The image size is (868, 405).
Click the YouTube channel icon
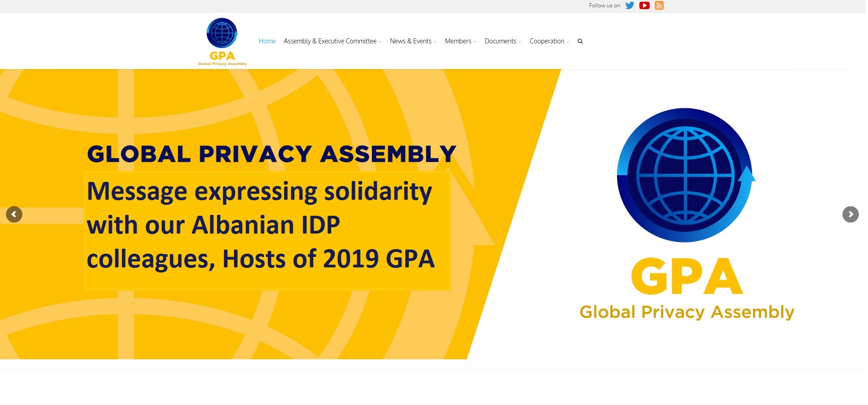point(644,5)
